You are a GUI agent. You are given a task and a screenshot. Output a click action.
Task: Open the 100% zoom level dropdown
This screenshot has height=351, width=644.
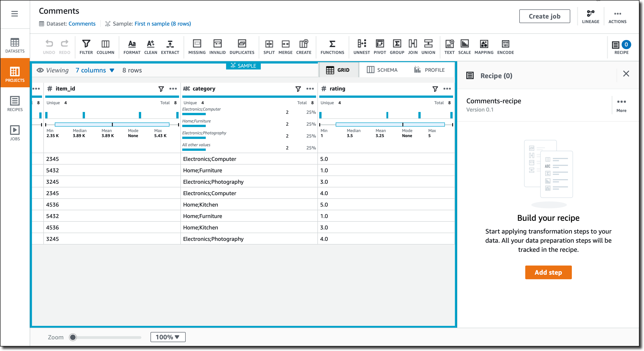pos(168,337)
